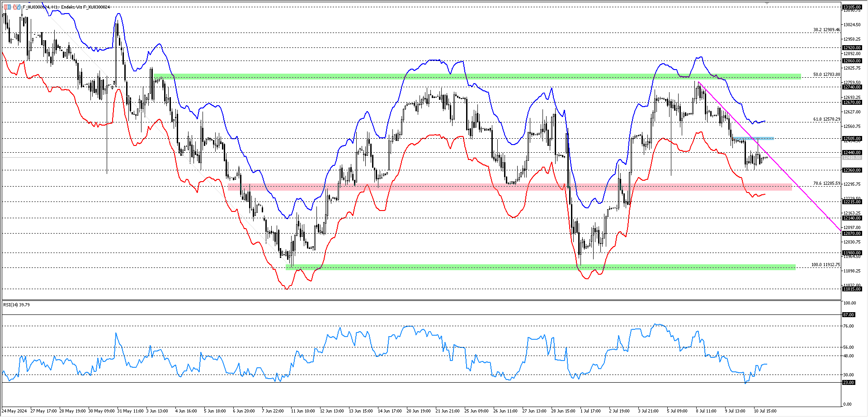Viewport: 868px width, 417px height.
Task: Select the lower green support rectangle
Action: [541, 267]
